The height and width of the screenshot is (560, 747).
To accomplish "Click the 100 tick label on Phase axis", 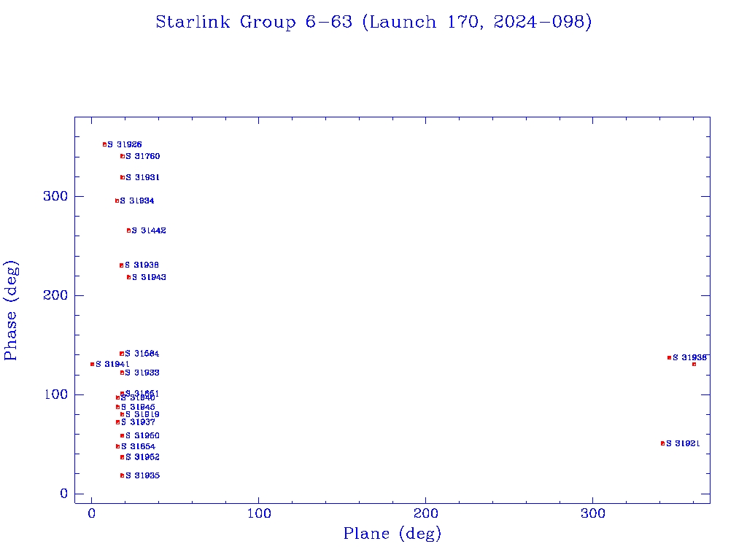I will click(x=55, y=394).
